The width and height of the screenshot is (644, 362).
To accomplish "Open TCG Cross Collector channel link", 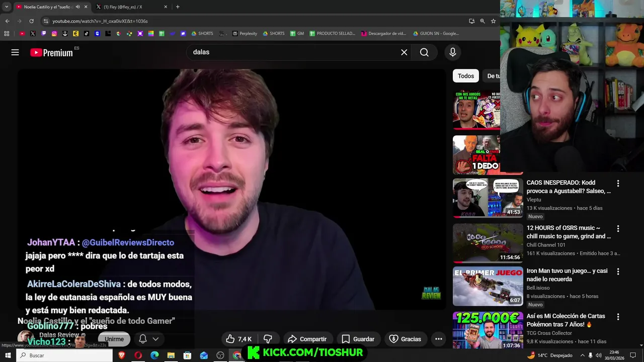I will [x=549, y=333].
